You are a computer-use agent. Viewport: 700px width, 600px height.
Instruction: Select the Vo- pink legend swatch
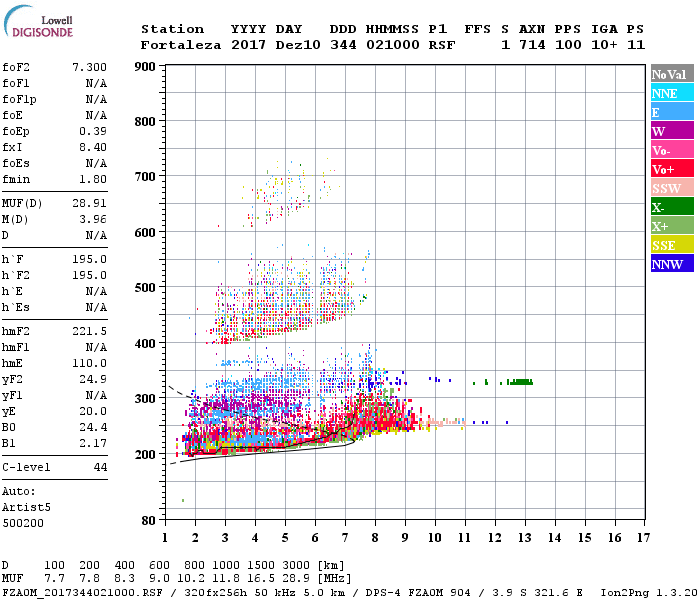click(672, 150)
